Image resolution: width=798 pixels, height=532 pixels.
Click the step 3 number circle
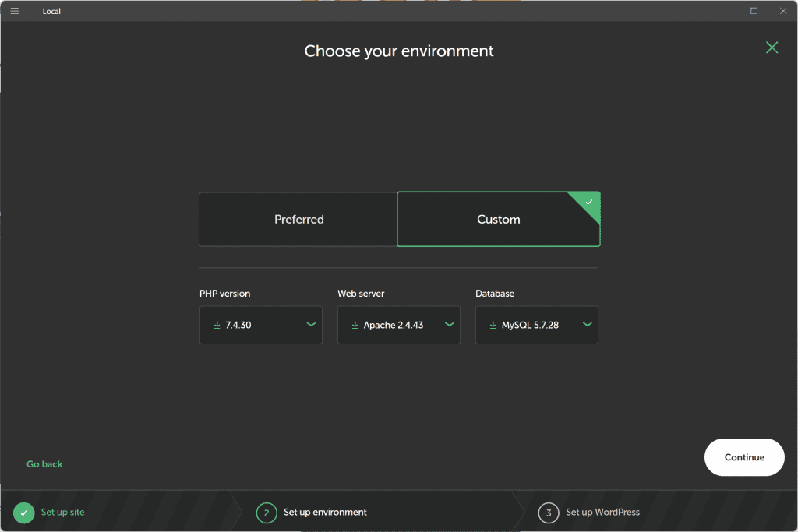549,513
